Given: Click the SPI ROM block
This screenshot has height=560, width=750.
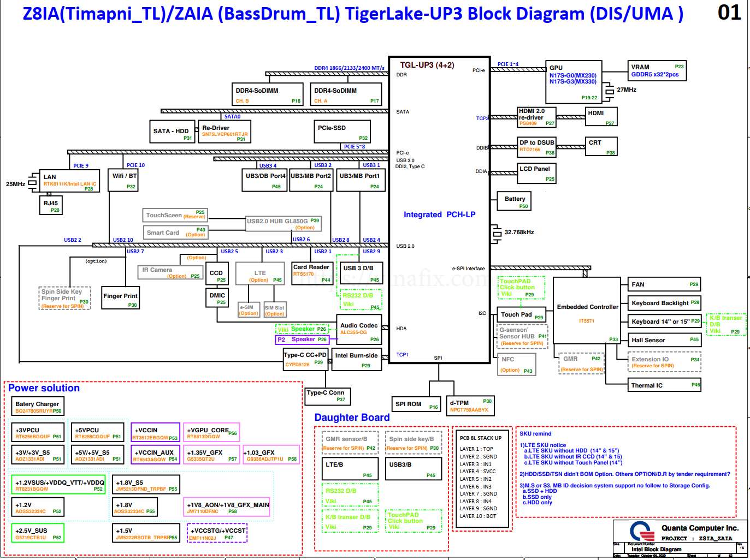Looking at the screenshot, I should click(x=416, y=404).
